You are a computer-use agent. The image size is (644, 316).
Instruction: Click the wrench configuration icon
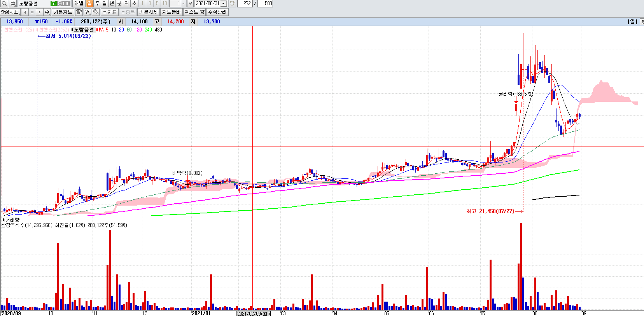pyautogui.click(x=96, y=12)
